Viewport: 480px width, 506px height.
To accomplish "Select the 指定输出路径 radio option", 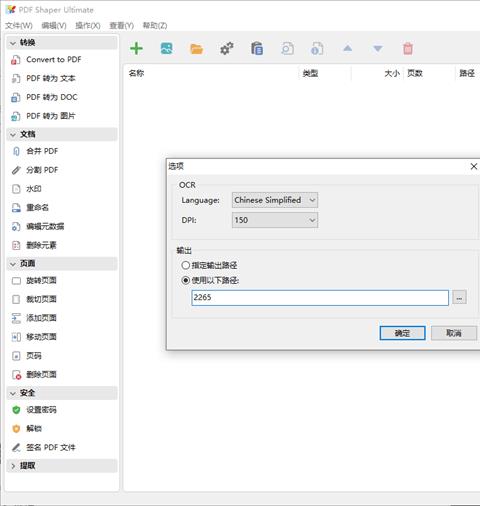I will click(x=186, y=265).
